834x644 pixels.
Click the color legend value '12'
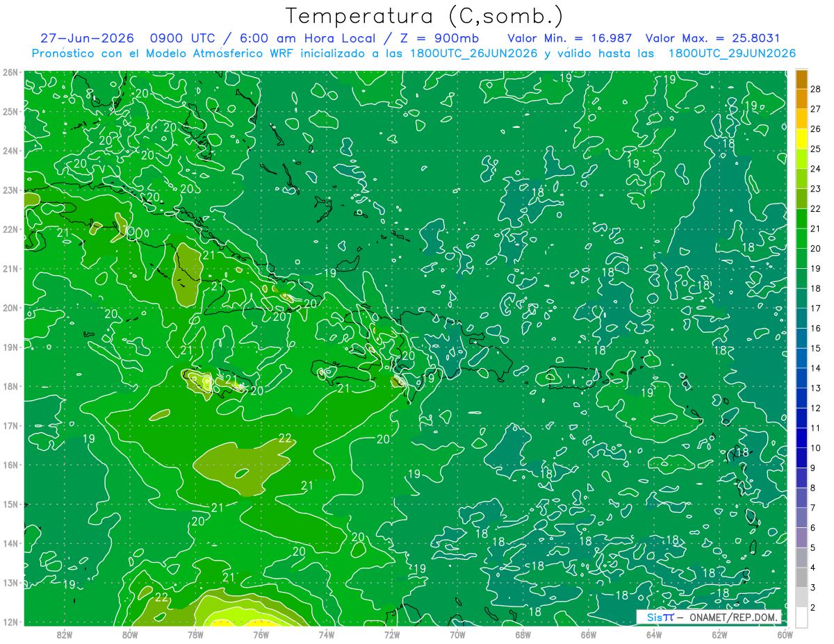pos(815,408)
